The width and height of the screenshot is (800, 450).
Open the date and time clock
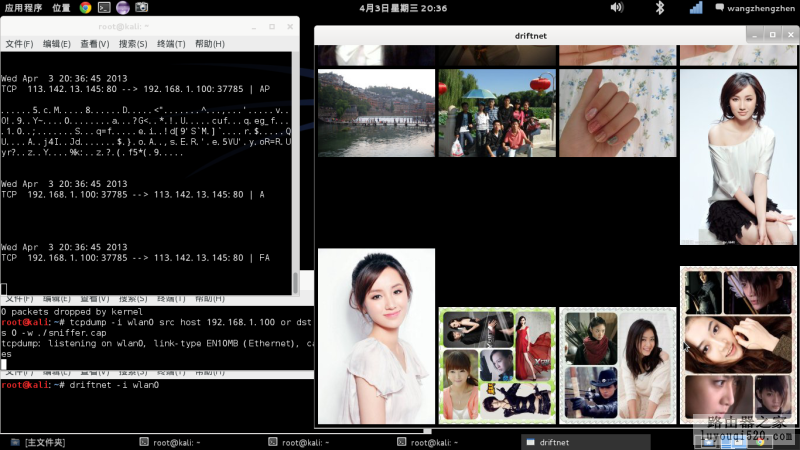click(403, 8)
